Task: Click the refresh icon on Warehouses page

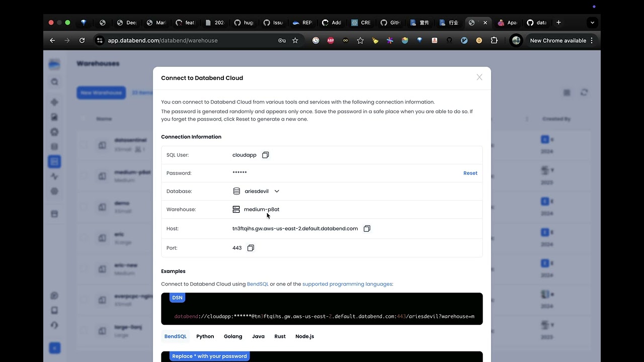Action: pyautogui.click(x=584, y=93)
